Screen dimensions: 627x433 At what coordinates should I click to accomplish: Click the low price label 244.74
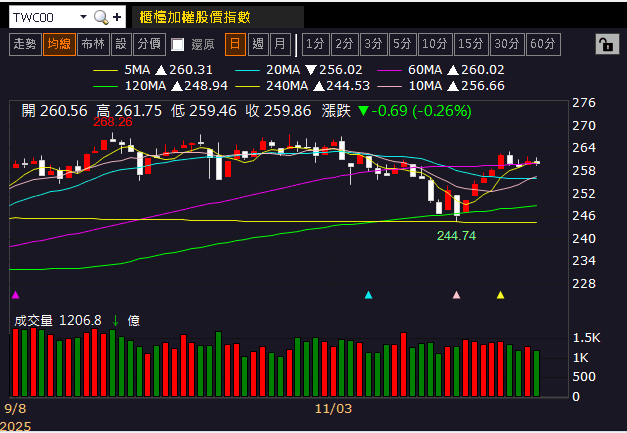(456, 236)
